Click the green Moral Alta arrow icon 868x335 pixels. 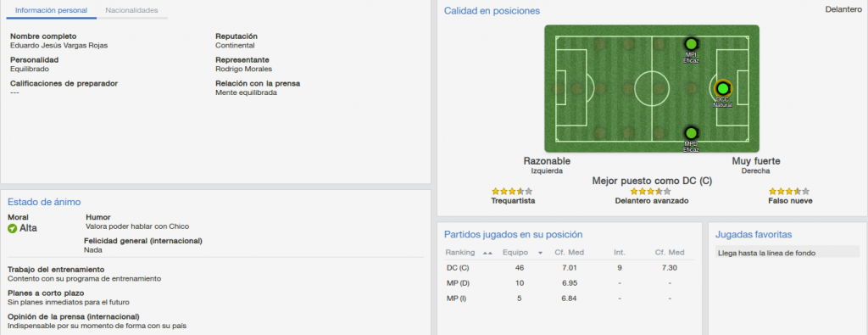12,228
